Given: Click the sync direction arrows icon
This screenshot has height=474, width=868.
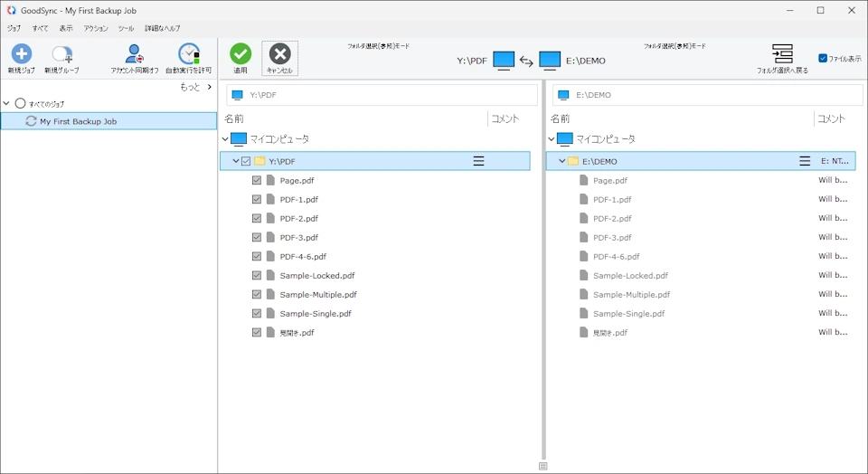Looking at the screenshot, I should [x=526, y=61].
